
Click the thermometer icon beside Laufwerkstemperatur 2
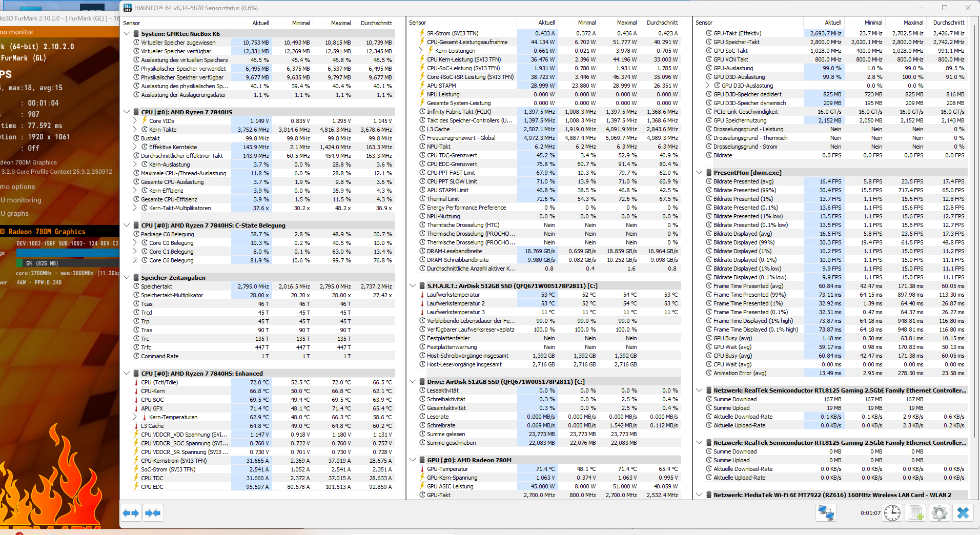[x=422, y=303]
